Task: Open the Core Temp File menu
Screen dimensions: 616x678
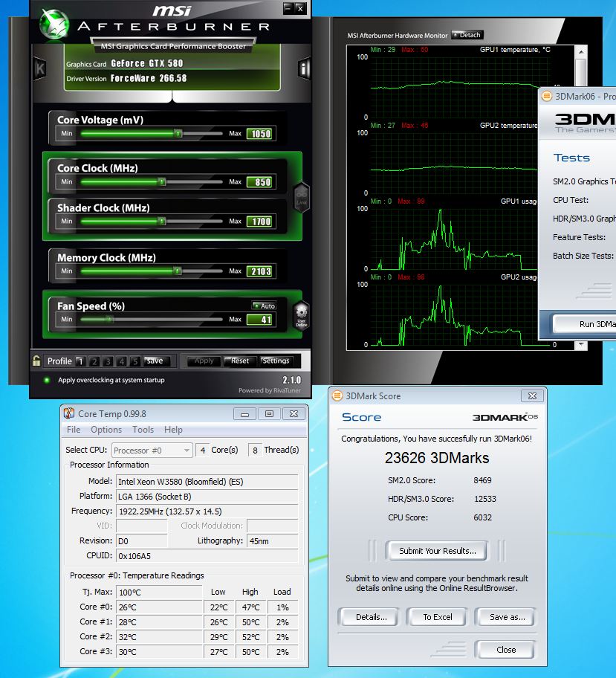Action: [74, 430]
